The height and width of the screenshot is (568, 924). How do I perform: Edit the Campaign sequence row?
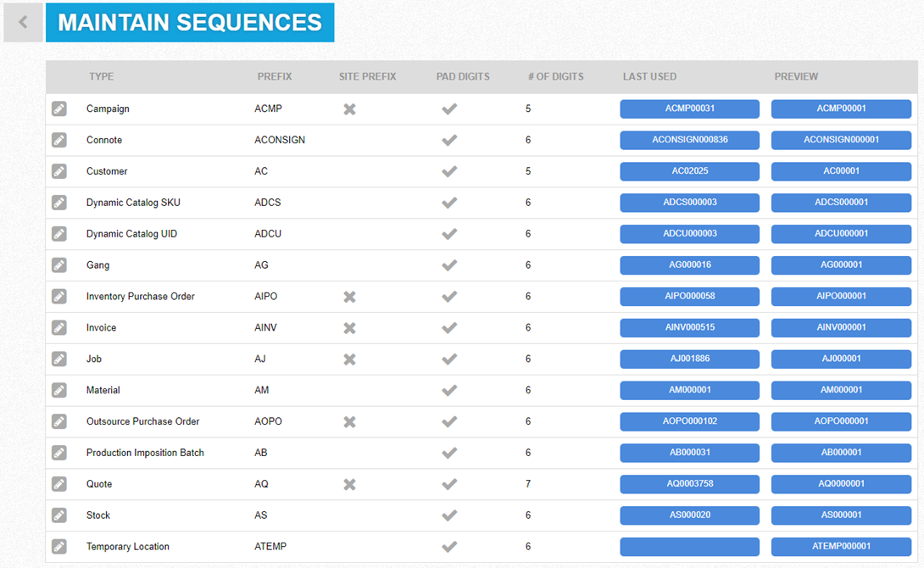(58, 109)
